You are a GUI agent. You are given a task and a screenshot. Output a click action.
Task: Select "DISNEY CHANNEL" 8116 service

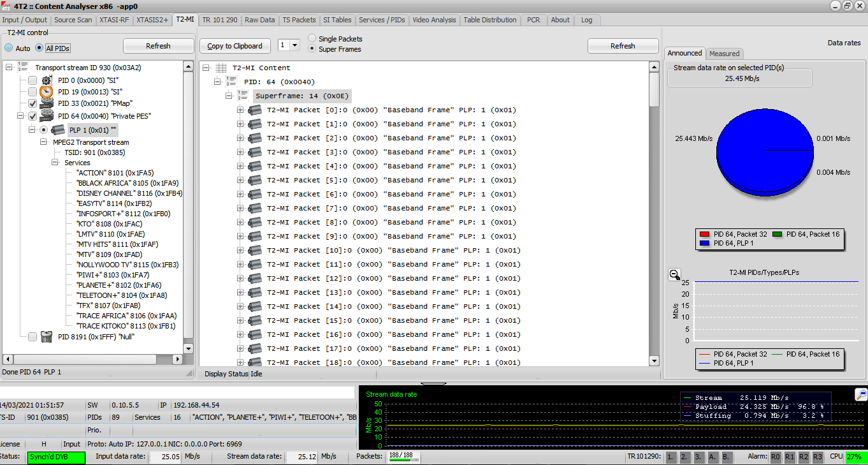tap(129, 193)
